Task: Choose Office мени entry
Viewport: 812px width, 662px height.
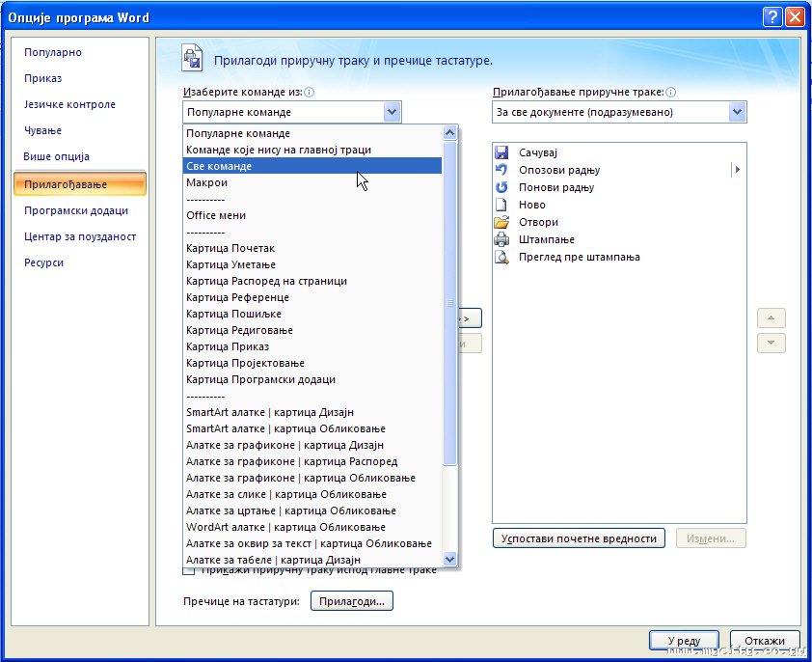Action: (312, 215)
